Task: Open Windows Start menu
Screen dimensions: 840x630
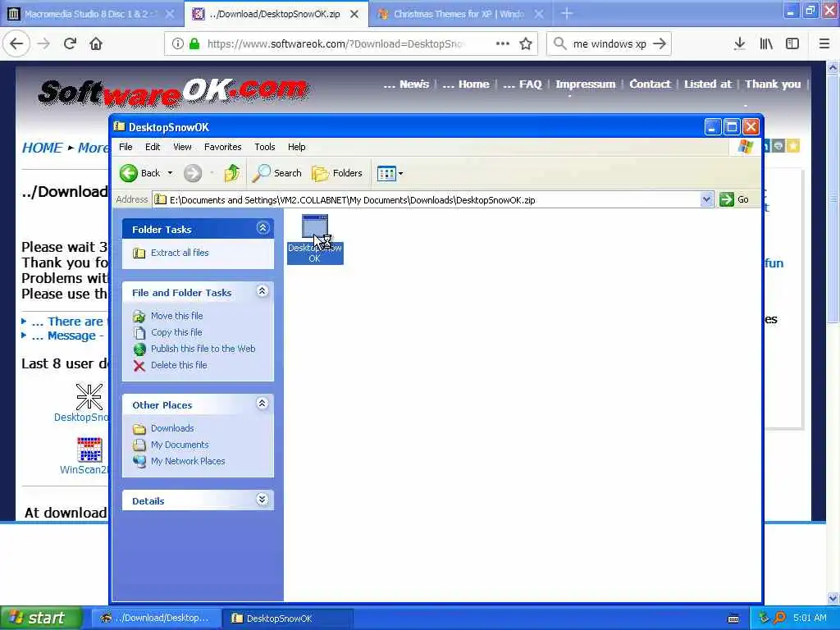Action: pos(41,618)
